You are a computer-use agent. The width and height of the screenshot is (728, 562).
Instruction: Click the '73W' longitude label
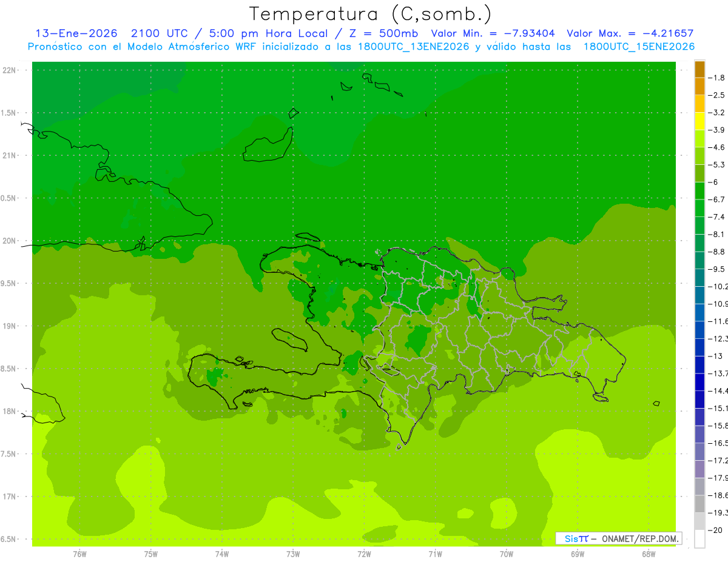pyautogui.click(x=293, y=554)
